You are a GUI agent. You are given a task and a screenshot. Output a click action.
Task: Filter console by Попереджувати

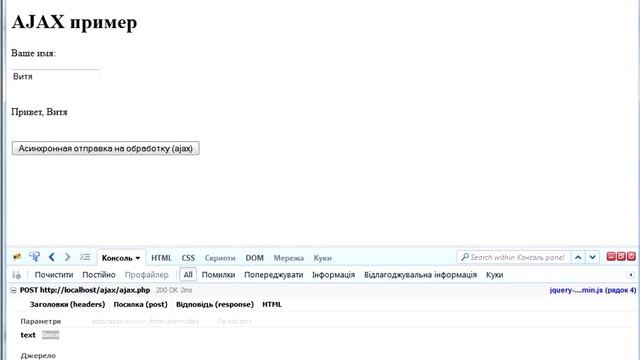273,275
